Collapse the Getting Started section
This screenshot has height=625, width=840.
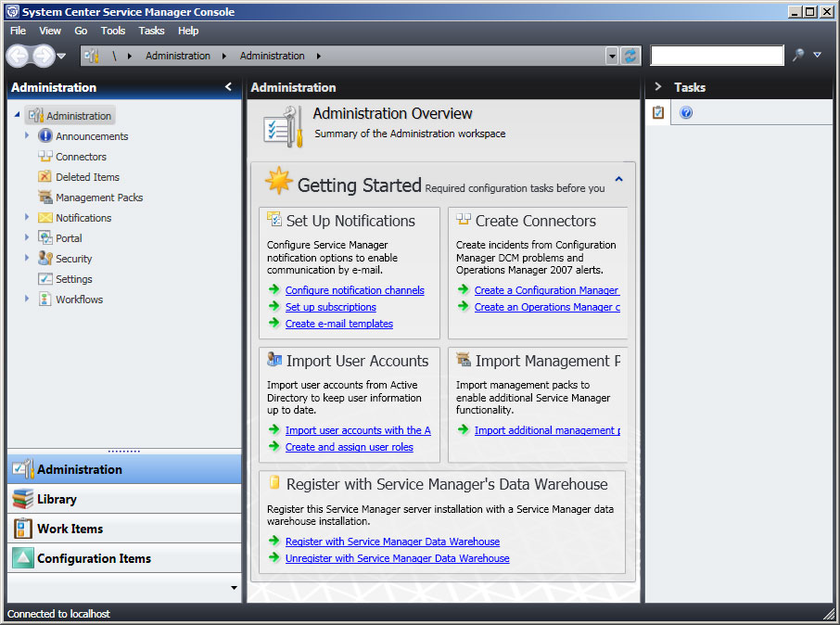(x=618, y=179)
